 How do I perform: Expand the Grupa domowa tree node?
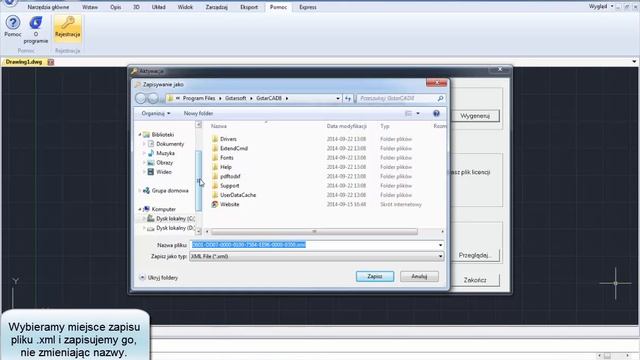click(x=140, y=191)
